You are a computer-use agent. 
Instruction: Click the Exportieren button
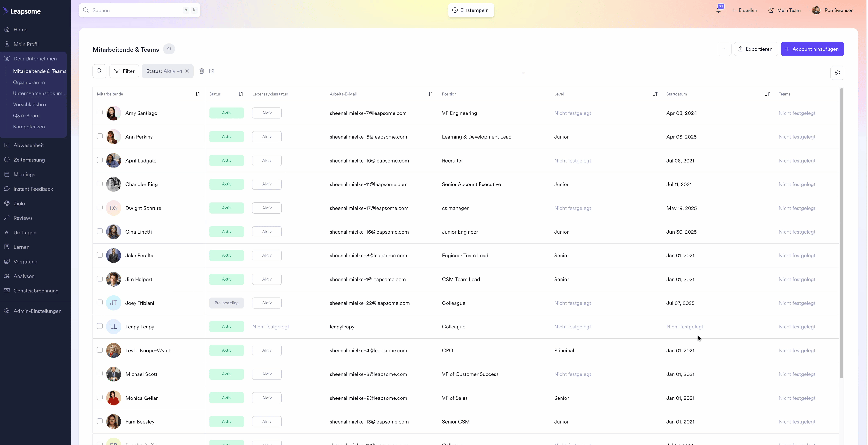tap(755, 49)
